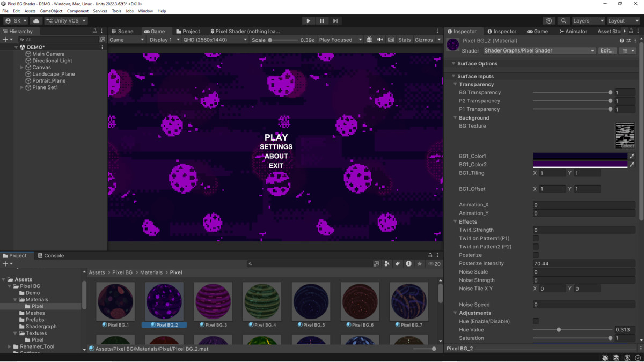Open the Play Focused dropdown
Screen dimensions: 644x362
pyautogui.click(x=340, y=40)
